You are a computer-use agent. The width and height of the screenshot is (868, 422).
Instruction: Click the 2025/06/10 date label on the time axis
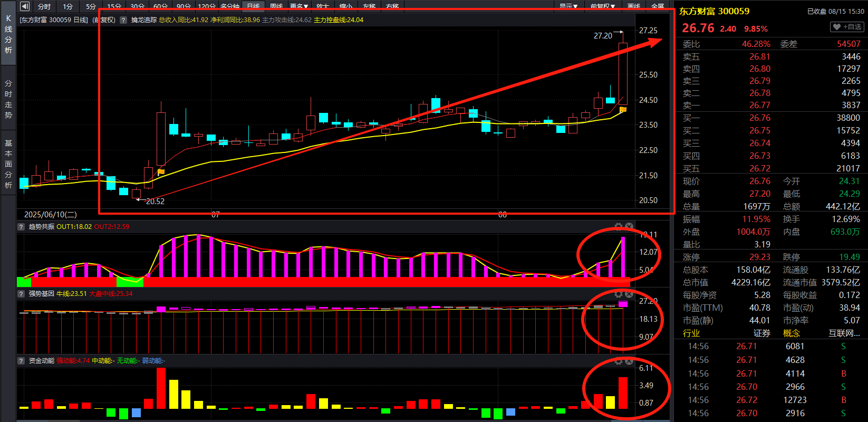coord(51,215)
